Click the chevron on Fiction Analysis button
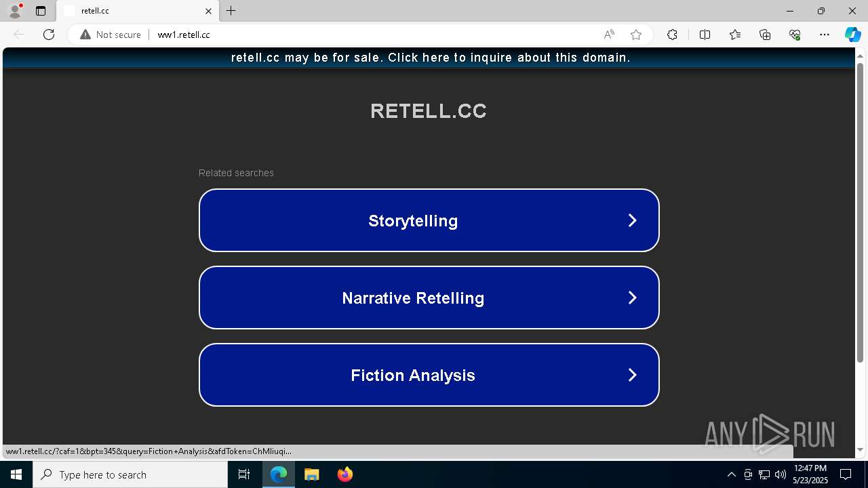This screenshot has width=868, height=488. coord(632,375)
